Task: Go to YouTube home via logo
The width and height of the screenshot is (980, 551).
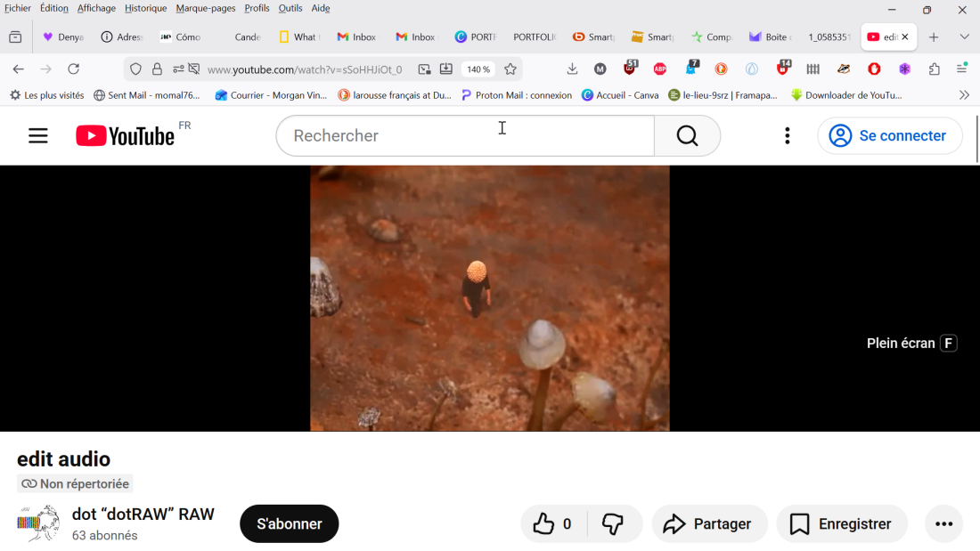Action: pos(125,135)
